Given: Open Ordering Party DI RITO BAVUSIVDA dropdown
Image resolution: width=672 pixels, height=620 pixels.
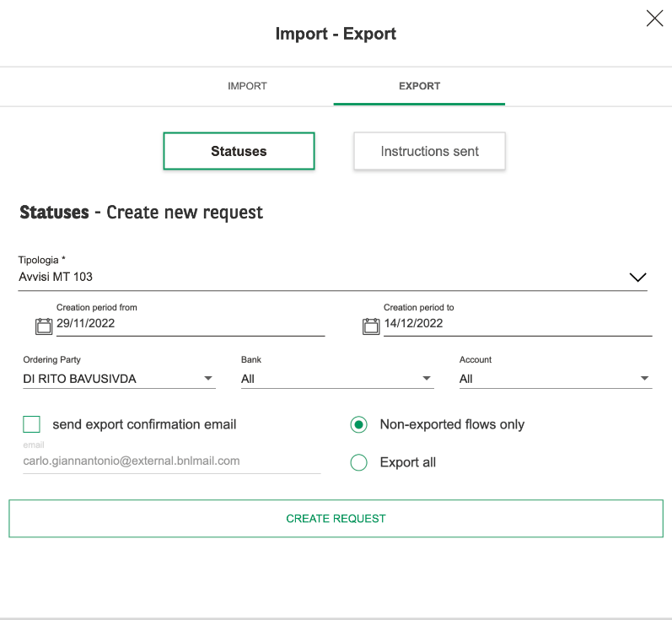Looking at the screenshot, I should tap(119, 379).
